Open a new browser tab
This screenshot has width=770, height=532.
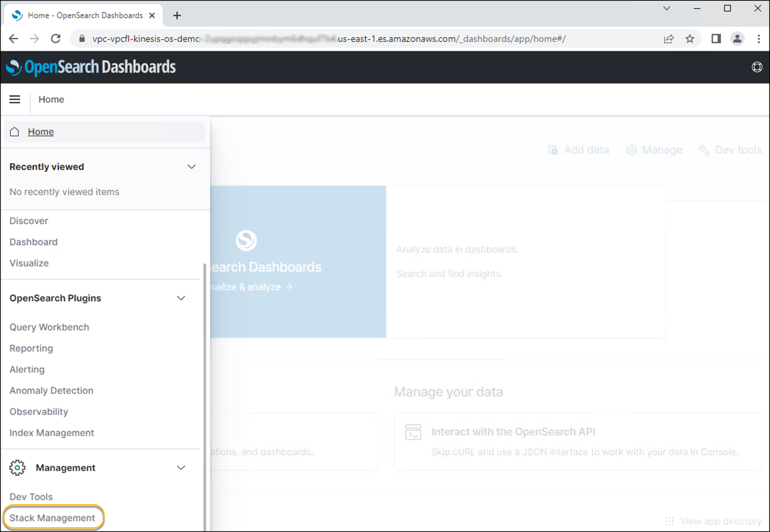[x=177, y=16]
